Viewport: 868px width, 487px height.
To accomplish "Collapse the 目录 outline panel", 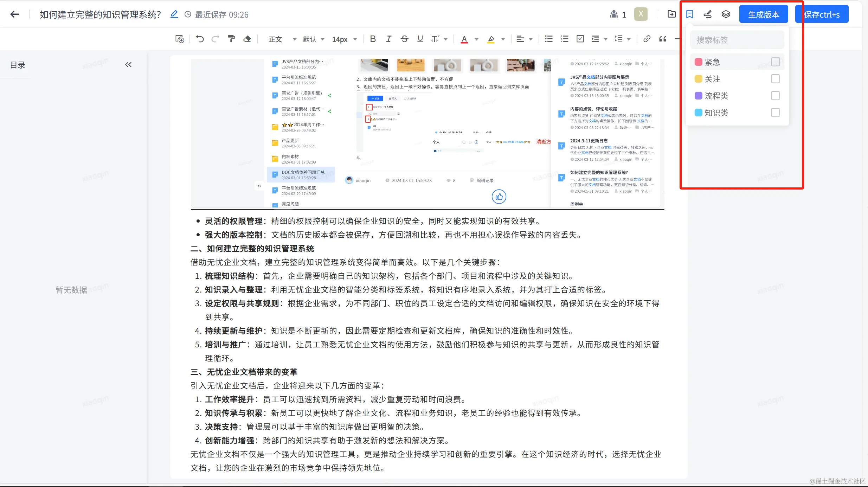I will point(128,65).
